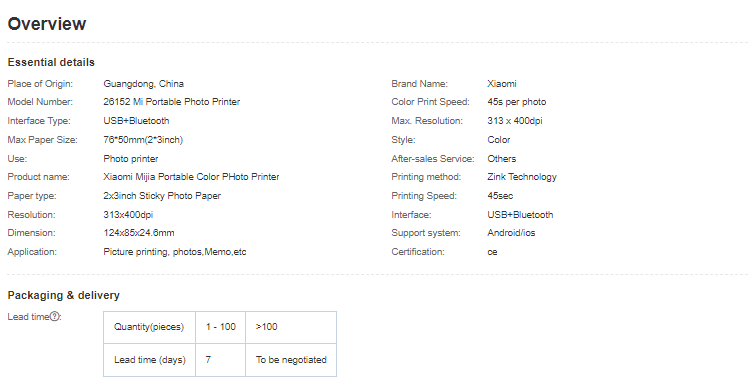Click the Quantity(pieces) table header cell
748x378 pixels.
(149, 327)
